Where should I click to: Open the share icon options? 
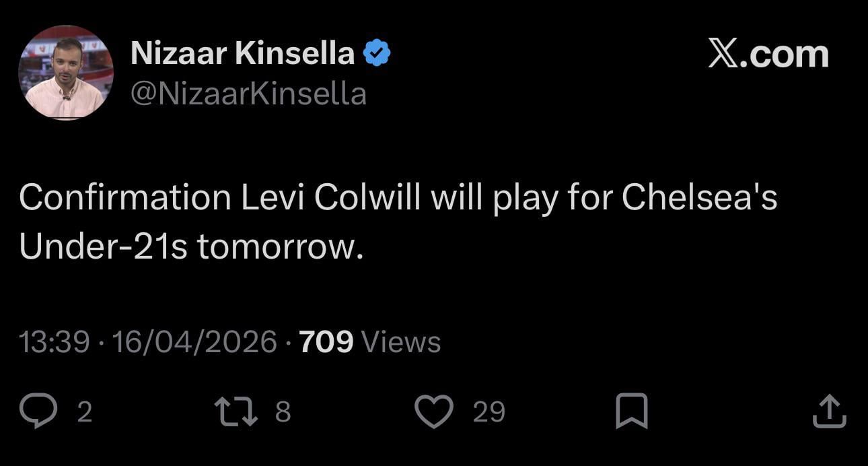click(829, 411)
